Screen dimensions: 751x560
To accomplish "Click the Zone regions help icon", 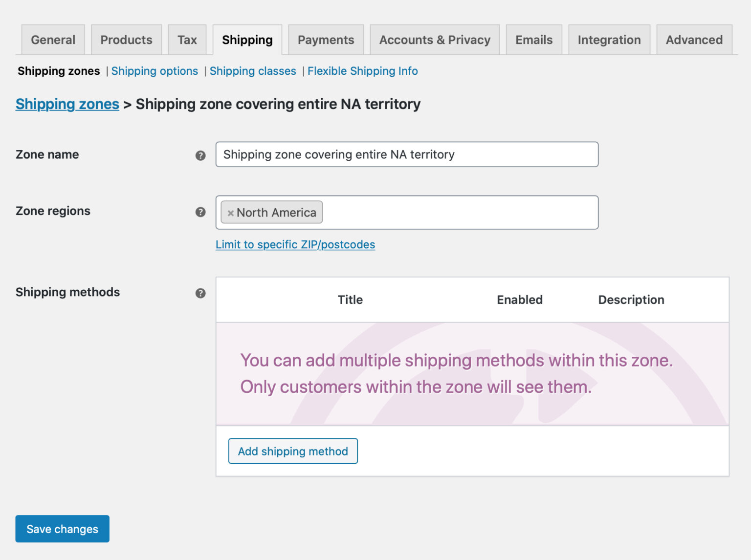I will click(x=200, y=212).
